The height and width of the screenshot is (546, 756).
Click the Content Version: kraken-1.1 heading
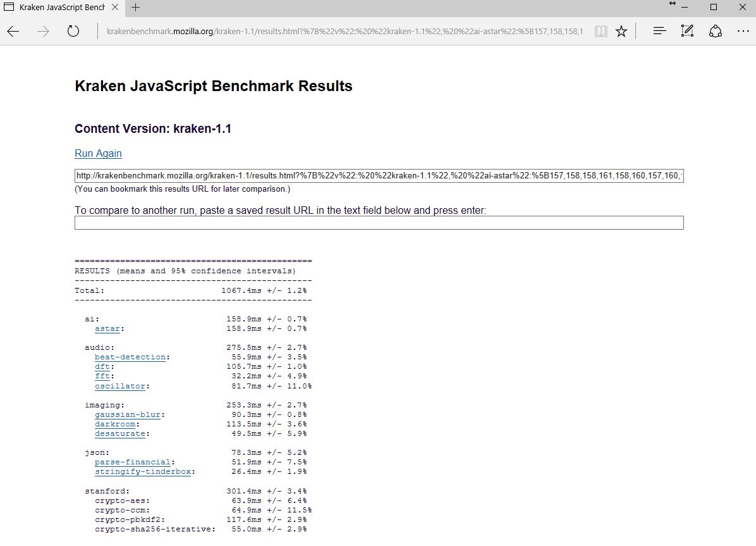click(153, 129)
